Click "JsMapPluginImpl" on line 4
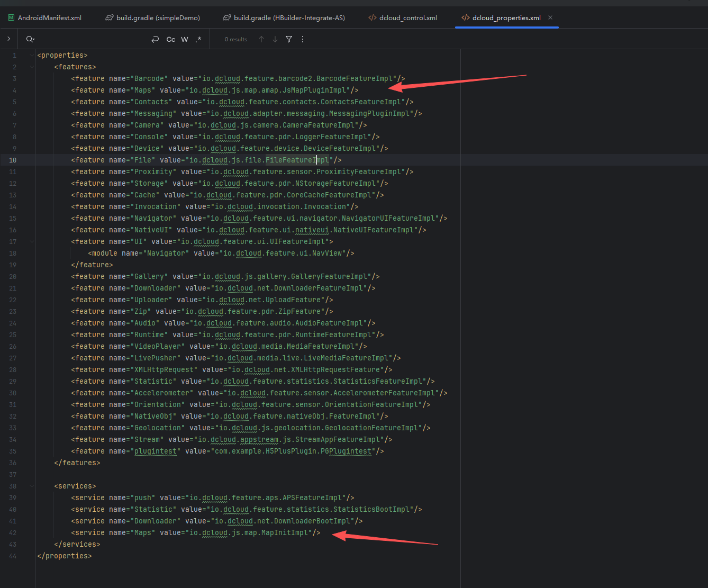 (314, 90)
